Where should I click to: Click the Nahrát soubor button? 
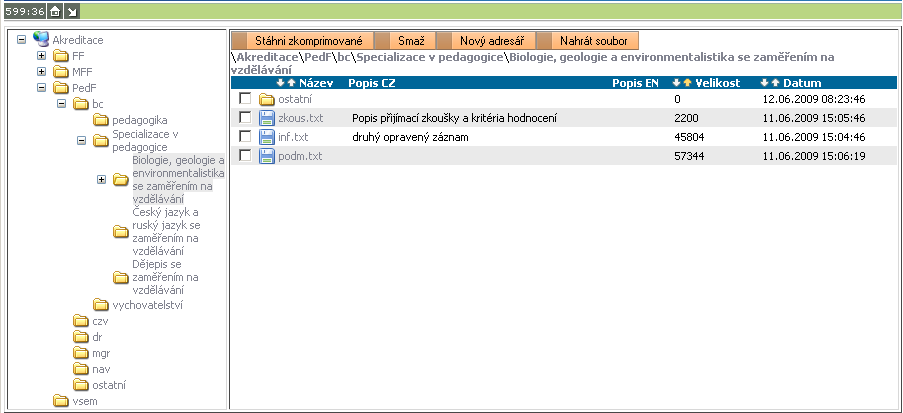point(593,41)
